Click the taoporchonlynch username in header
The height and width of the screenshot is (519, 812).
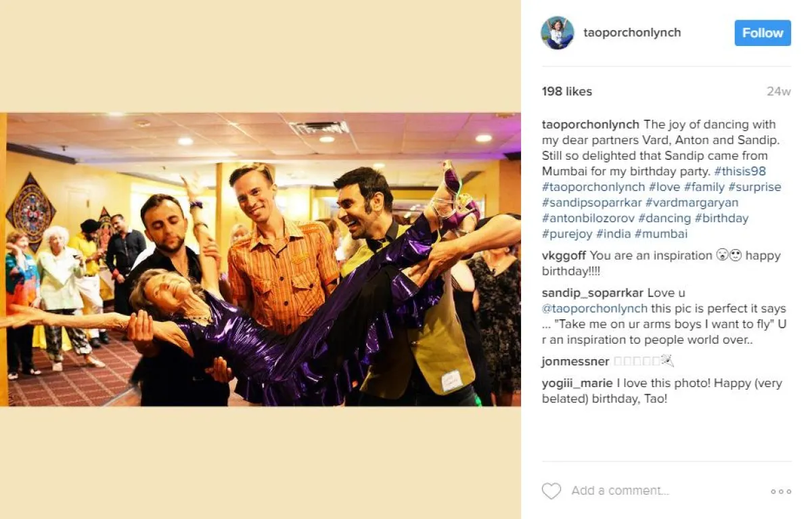[632, 32]
